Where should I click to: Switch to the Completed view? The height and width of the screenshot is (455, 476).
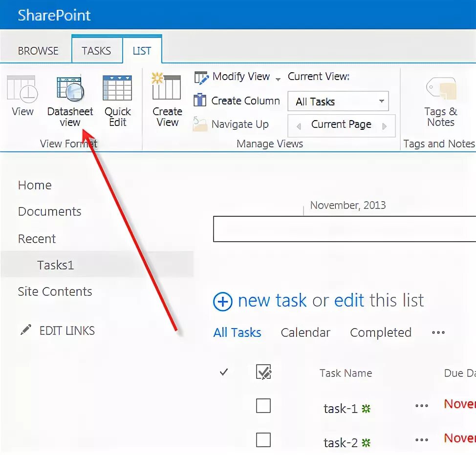click(381, 332)
